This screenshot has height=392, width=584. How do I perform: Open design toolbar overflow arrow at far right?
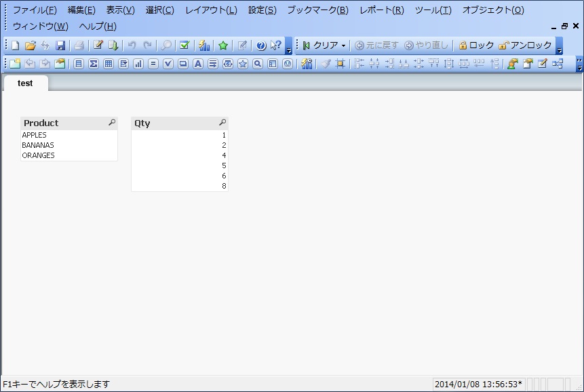click(x=579, y=64)
